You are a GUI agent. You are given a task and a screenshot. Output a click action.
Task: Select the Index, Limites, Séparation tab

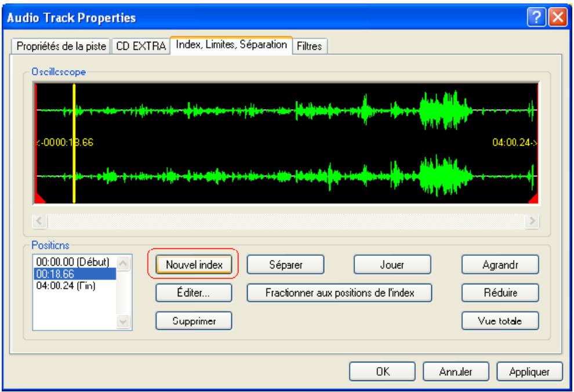click(231, 45)
